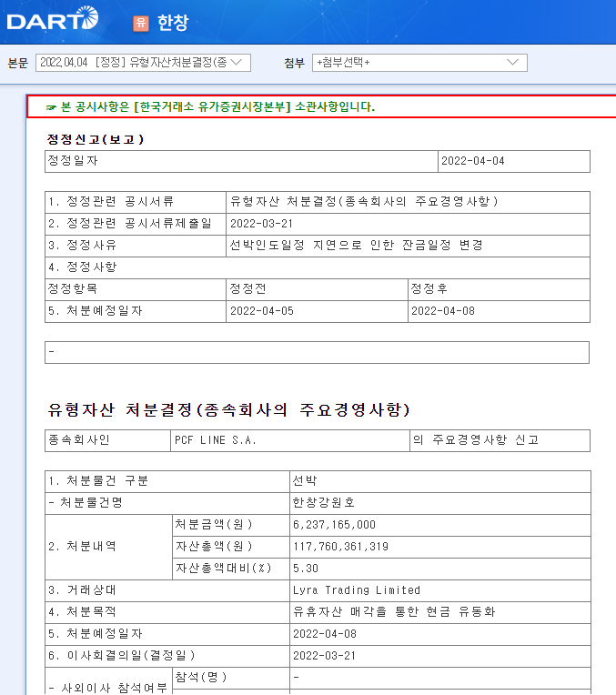Click the 4. 정정사항 row

317,267
